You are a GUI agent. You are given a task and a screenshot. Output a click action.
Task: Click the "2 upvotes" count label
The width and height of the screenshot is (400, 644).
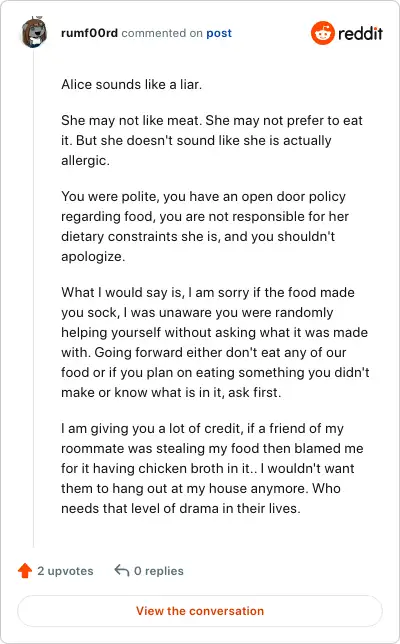pyautogui.click(x=65, y=571)
